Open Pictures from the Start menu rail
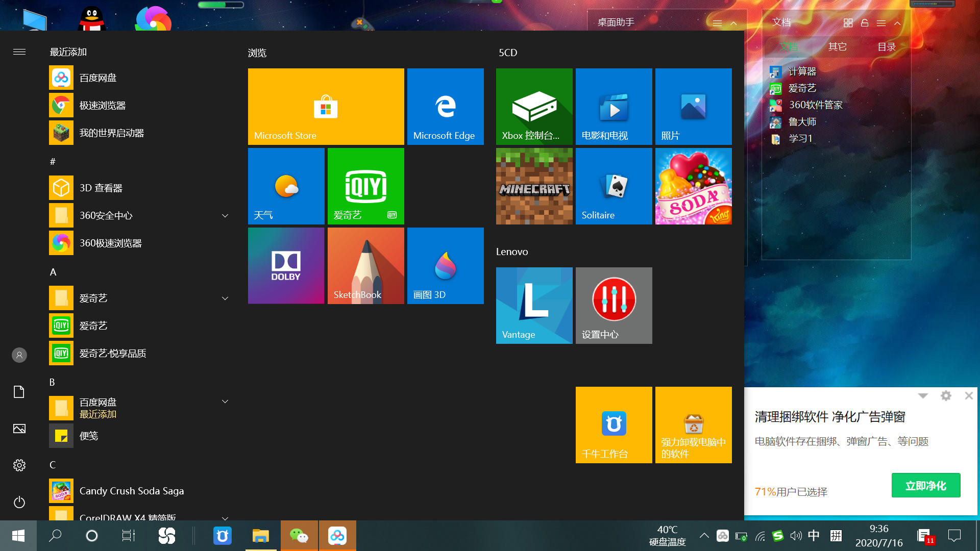The image size is (980, 551). click(19, 429)
